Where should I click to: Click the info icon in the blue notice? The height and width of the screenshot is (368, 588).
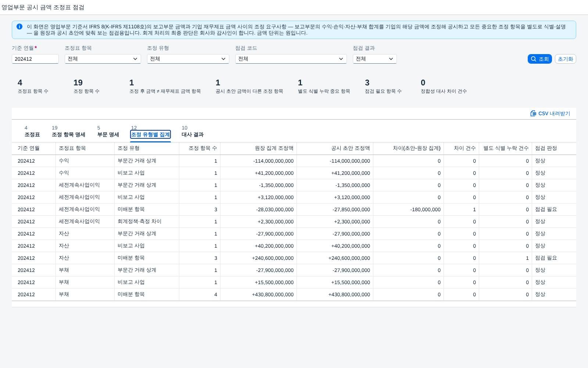pyautogui.click(x=19, y=26)
